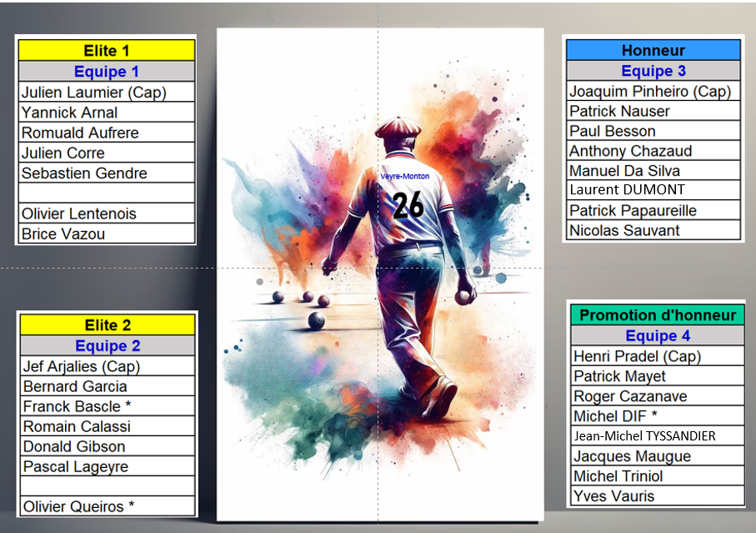The height and width of the screenshot is (533, 756).
Task: Click Jef Arjalies (Cap) cell
Action: click(x=108, y=366)
